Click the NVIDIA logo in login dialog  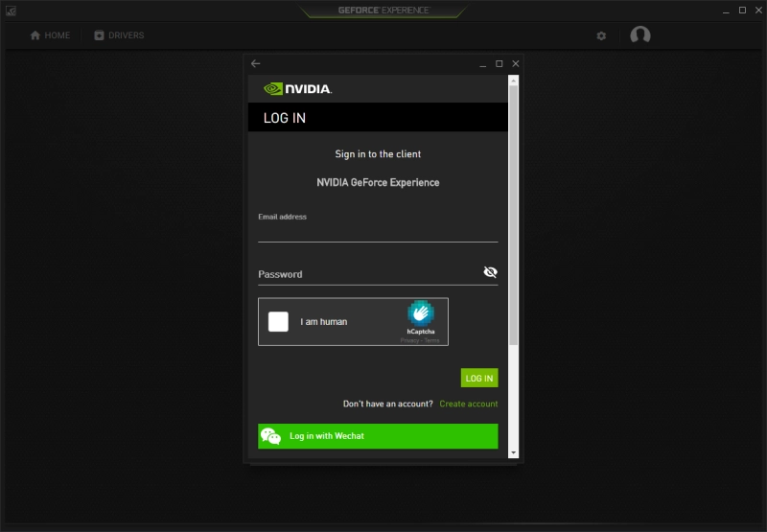click(297, 89)
